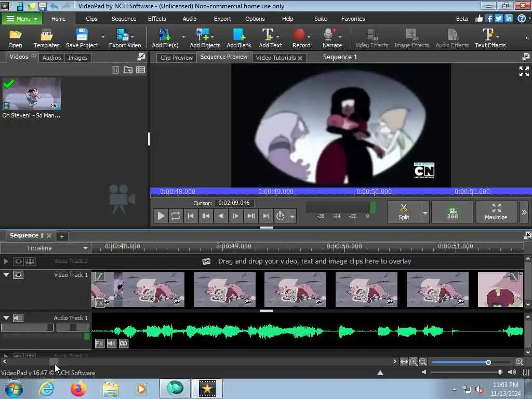Insert a blank clip via Add Blank

coord(239,38)
